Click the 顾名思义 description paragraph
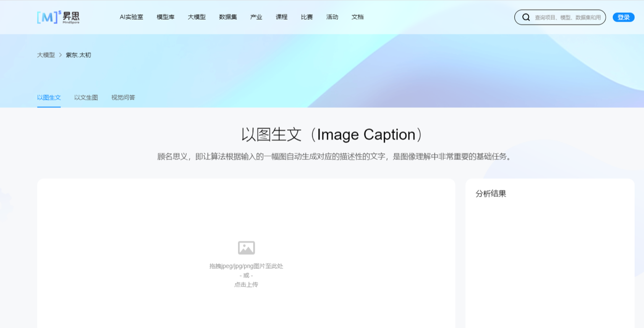644x328 pixels. click(x=336, y=157)
